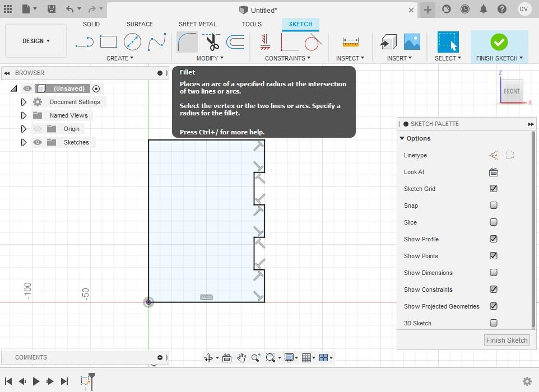The width and height of the screenshot is (539, 392).
Task: Expand the Document Settings node
Action: click(x=24, y=102)
